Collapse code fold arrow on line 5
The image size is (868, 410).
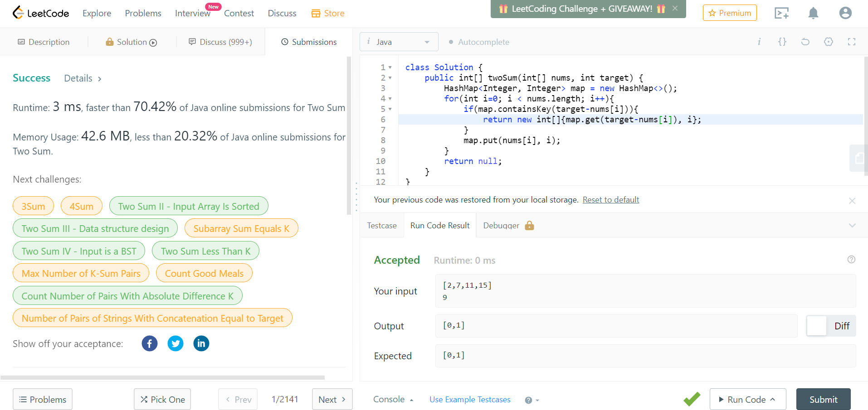coord(390,109)
